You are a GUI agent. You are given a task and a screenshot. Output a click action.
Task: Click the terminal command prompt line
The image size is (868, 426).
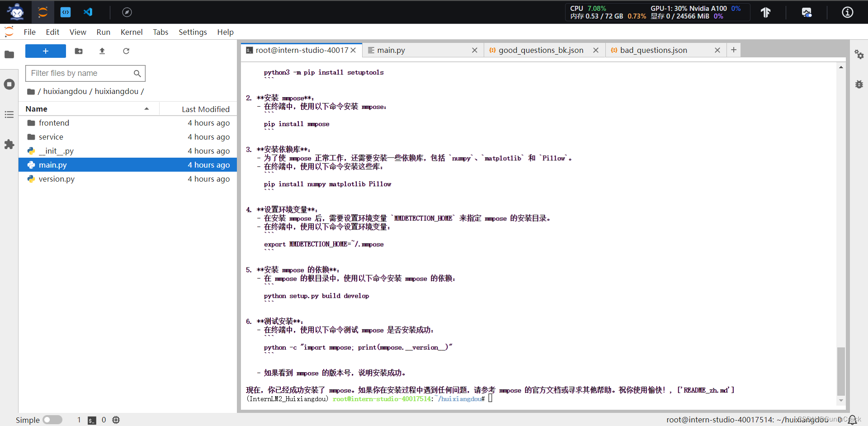coord(369,399)
